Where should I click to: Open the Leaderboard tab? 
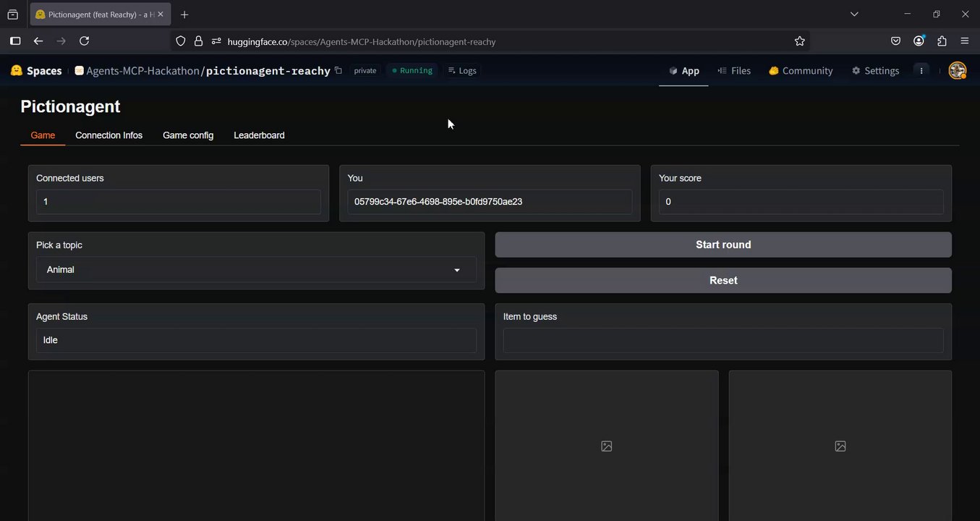coord(259,135)
